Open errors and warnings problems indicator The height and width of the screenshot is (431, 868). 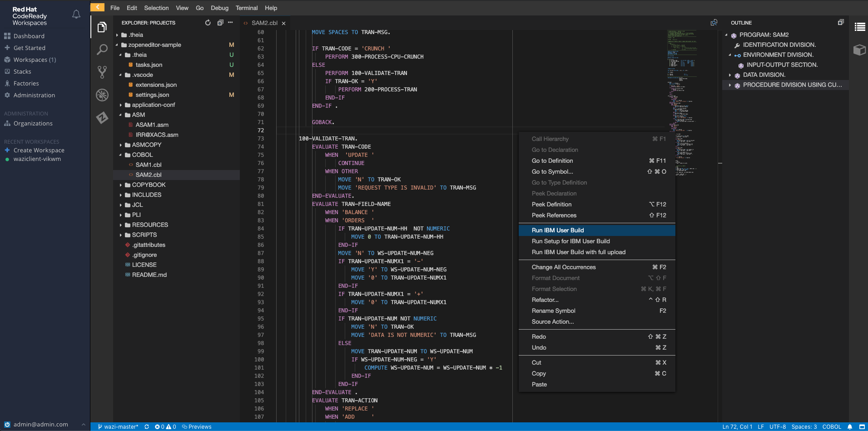click(x=165, y=427)
